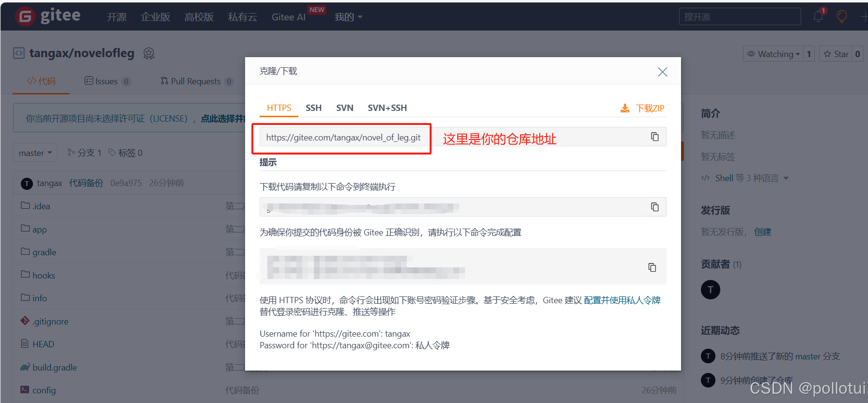Viewport: 868px width, 403px height.
Task: Click the star count 0
Action: point(858,54)
